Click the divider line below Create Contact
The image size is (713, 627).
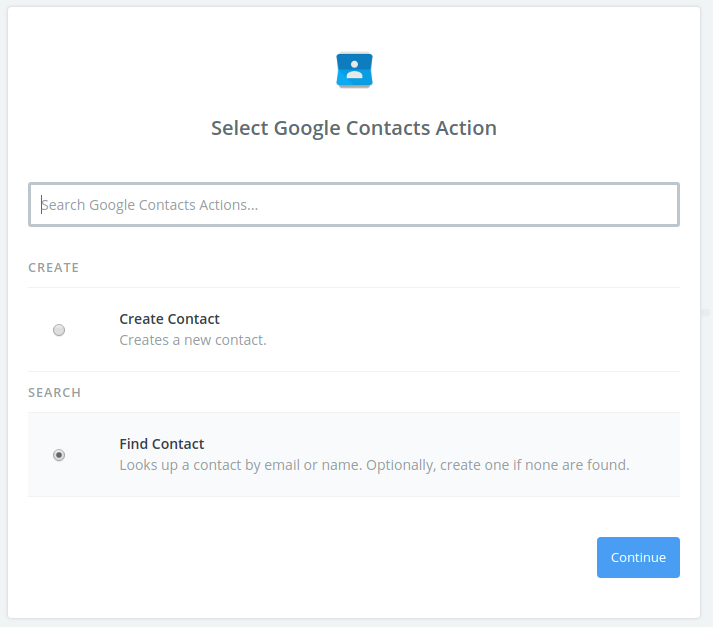[354, 372]
